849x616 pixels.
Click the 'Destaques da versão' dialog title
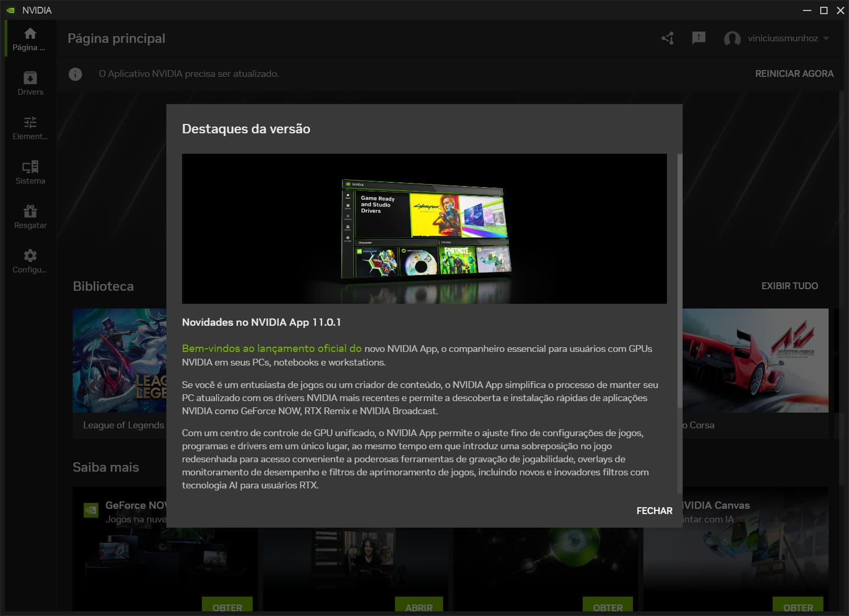pyautogui.click(x=246, y=129)
